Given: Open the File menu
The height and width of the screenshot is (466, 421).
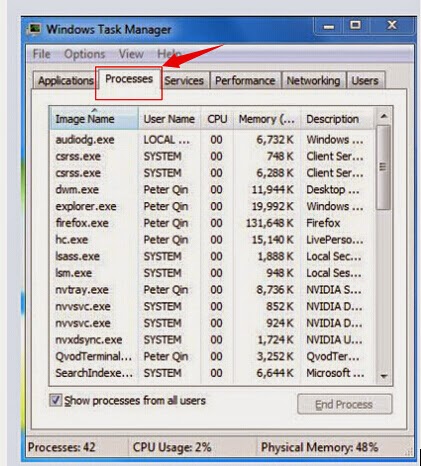Looking at the screenshot, I should click(42, 54).
